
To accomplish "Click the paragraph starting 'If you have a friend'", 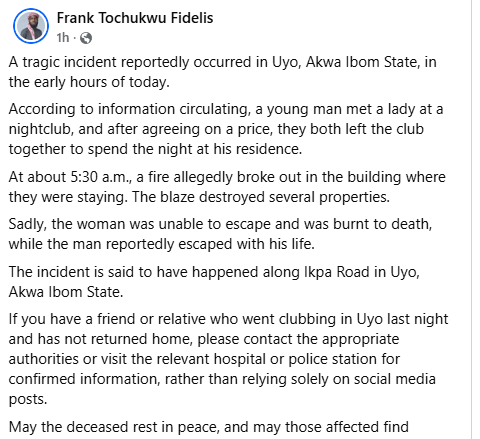I will click(x=228, y=359).
